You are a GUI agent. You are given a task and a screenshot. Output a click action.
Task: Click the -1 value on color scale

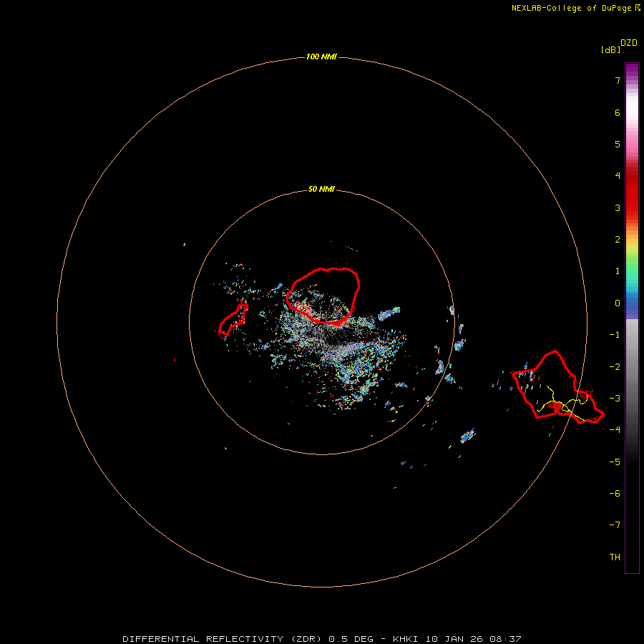click(x=615, y=335)
